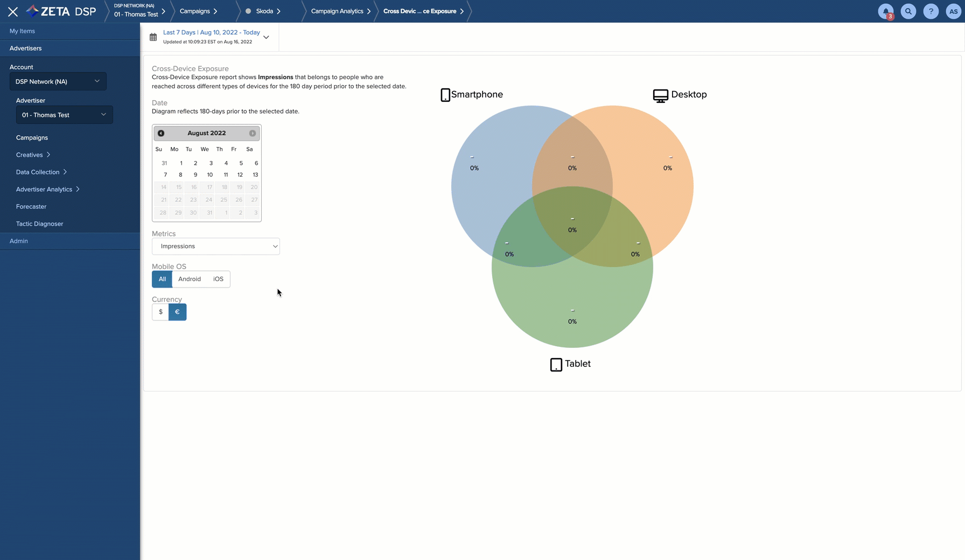Go to previous month in calendar
965x560 pixels.
161,133
